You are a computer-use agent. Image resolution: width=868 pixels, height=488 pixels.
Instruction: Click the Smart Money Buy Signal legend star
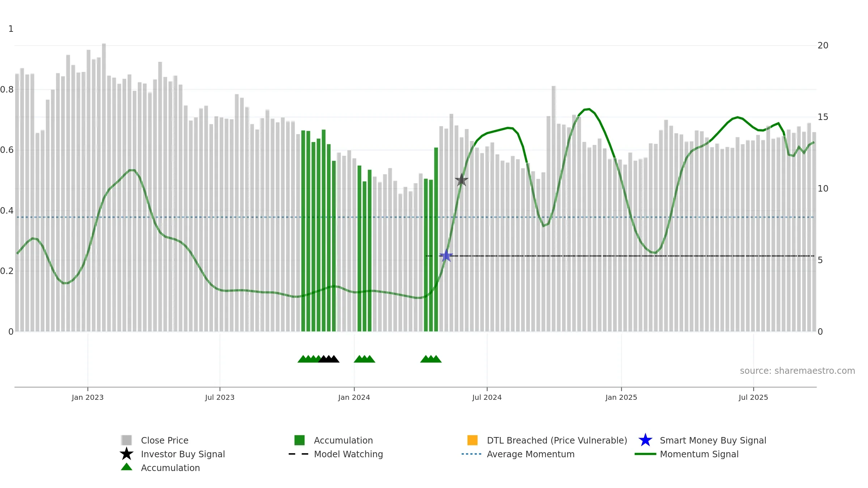(x=645, y=440)
